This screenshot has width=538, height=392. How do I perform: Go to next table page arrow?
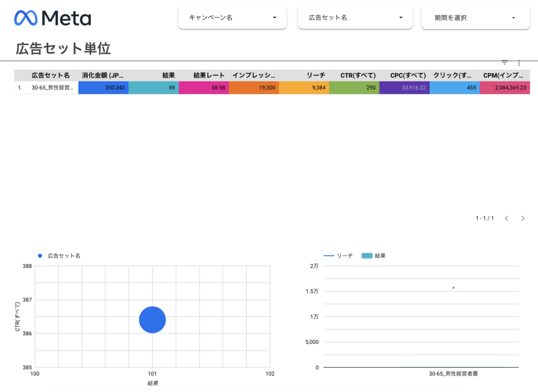coord(523,218)
